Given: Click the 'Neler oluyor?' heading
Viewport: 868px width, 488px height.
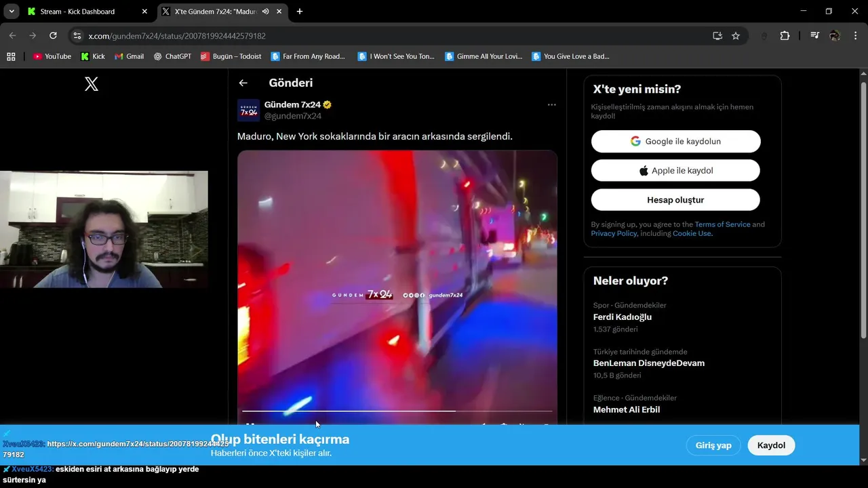Looking at the screenshot, I should [631, 281].
